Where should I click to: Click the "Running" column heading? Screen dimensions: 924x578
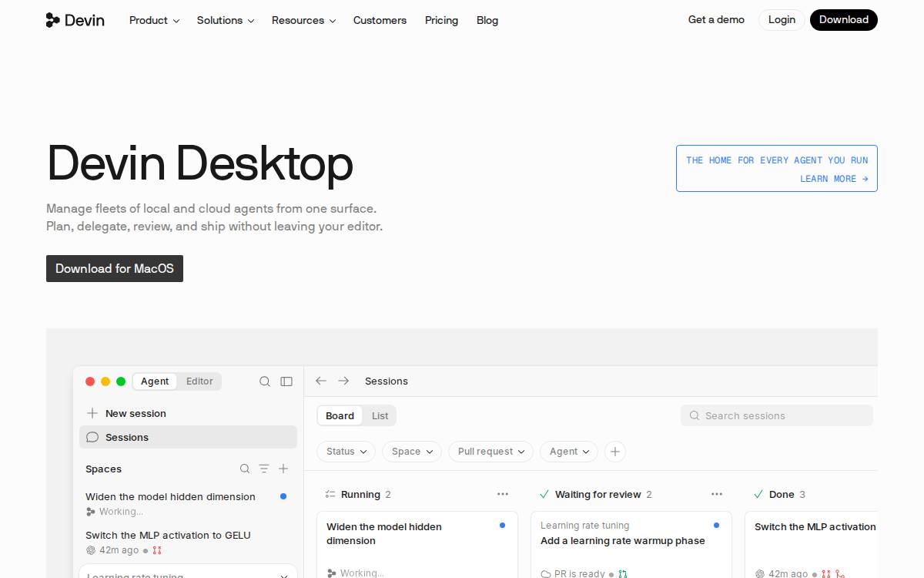(x=360, y=495)
